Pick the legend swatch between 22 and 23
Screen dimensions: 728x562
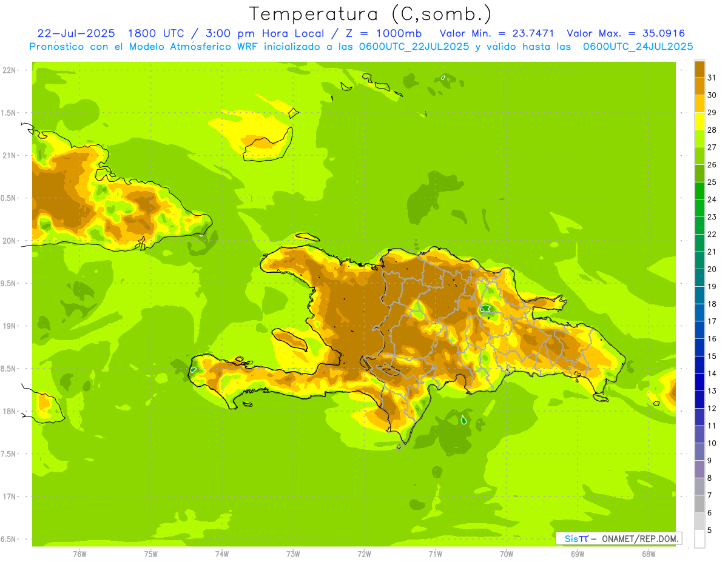click(x=699, y=226)
